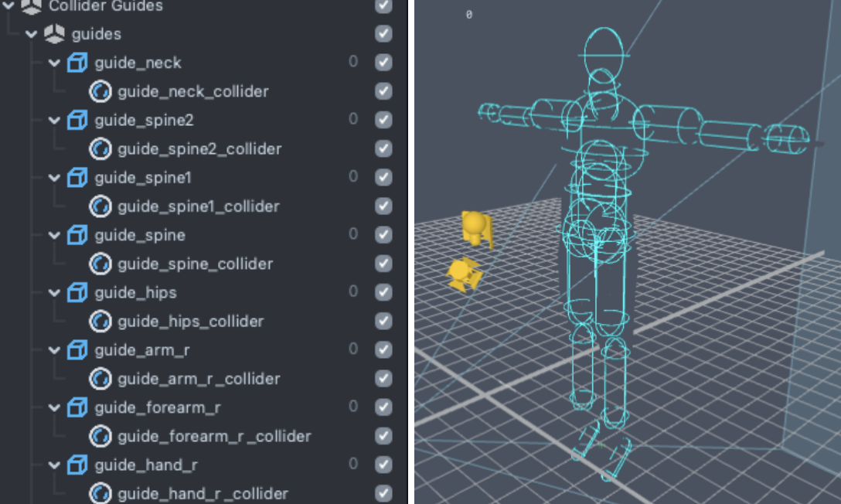The width and height of the screenshot is (841, 504).
Task: Select guide_hips_collider label in hierarchy
Action: point(191,321)
